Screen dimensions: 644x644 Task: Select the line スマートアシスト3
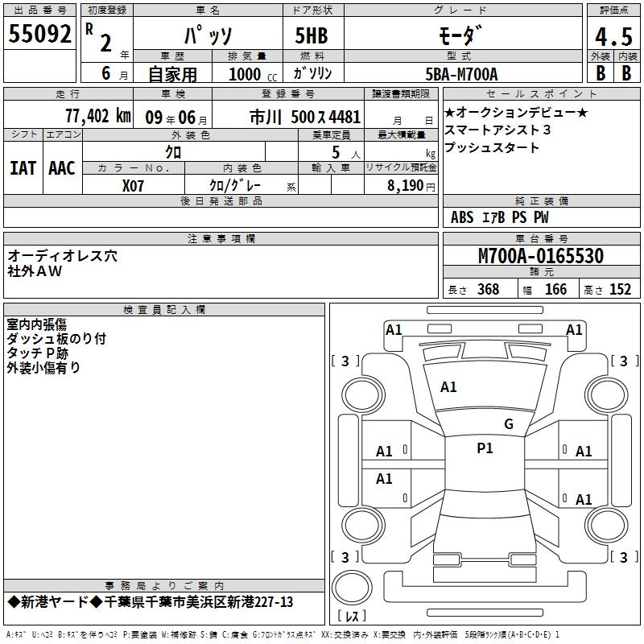click(x=497, y=130)
